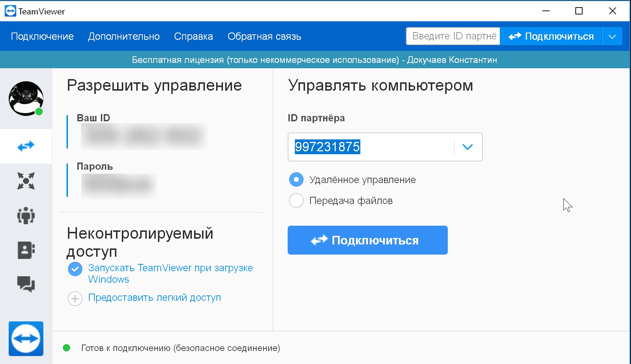Screen dimensions: 631x364
Task: Select the Remote Control arrows sidebar icon
Action: pos(26,146)
